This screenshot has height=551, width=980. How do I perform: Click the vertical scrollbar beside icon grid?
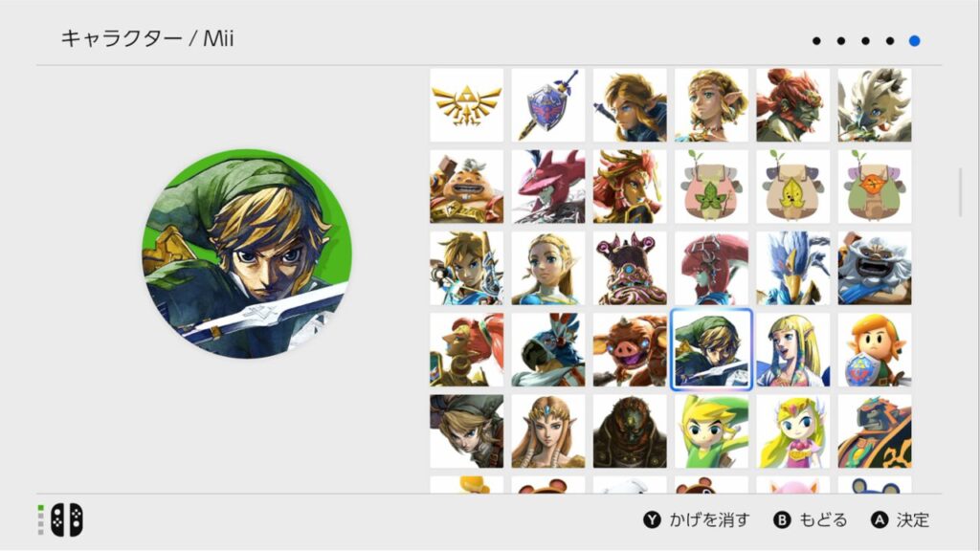tap(961, 192)
